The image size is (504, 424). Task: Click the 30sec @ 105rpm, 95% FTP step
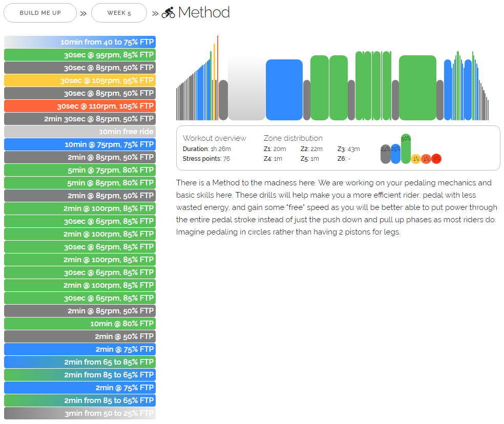(x=80, y=80)
